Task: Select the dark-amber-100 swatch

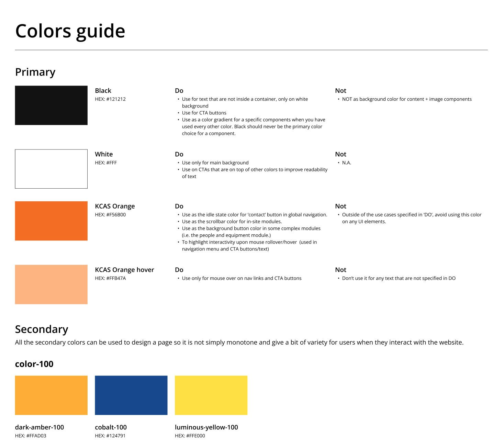Action: (x=51, y=395)
